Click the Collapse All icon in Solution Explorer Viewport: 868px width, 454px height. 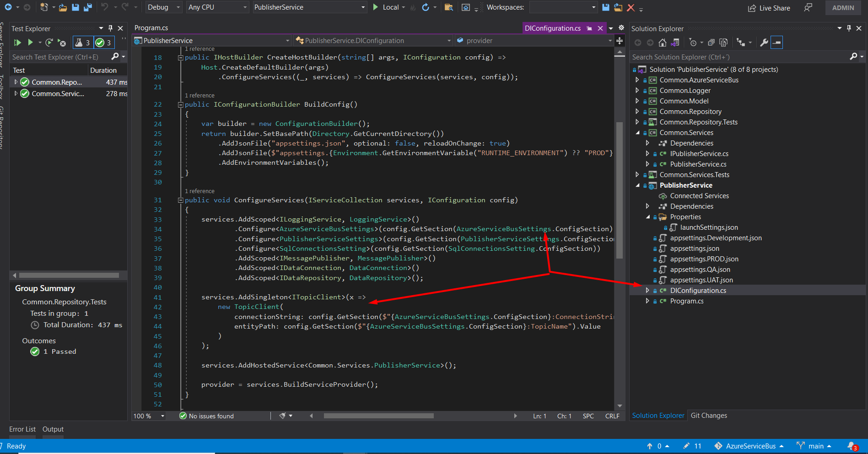(x=712, y=43)
